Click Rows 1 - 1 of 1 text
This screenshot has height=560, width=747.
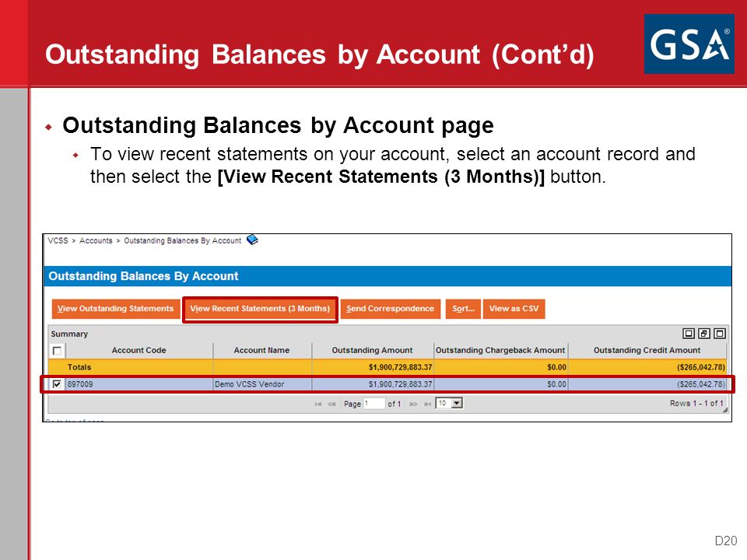(x=696, y=404)
